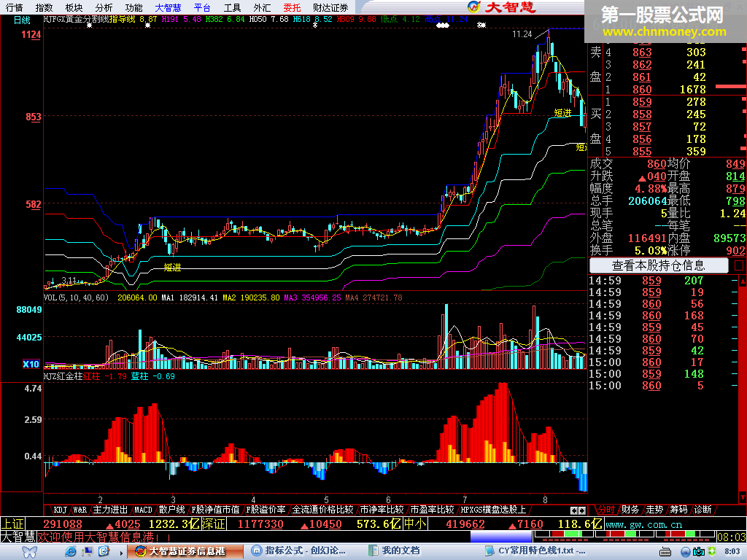Viewport: 747px width, 560px height.
Task: Open the 外汇 menu
Action: pyautogui.click(x=262, y=7)
